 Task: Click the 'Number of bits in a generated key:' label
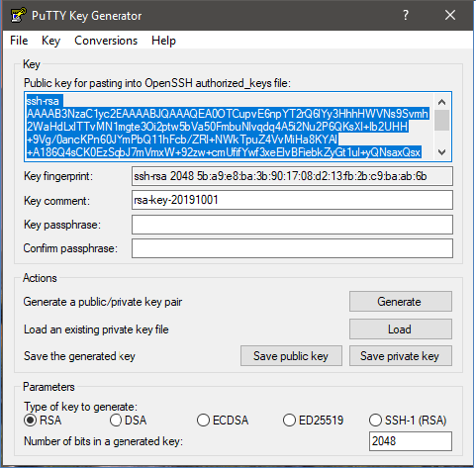pyautogui.click(x=103, y=441)
